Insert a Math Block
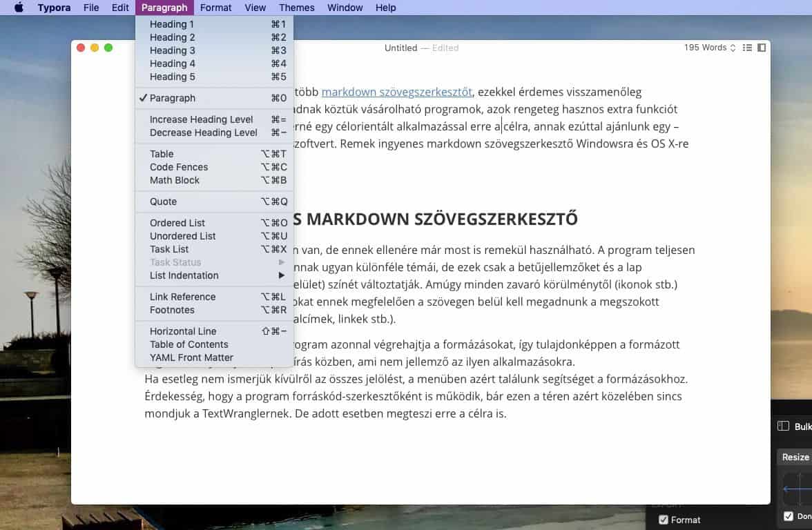The width and height of the screenshot is (812, 530). pyautogui.click(x=214, y=180)
